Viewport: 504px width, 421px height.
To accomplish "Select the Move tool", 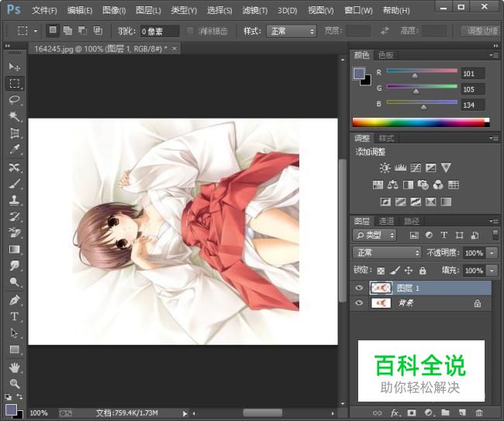I will tap(14, 67).
